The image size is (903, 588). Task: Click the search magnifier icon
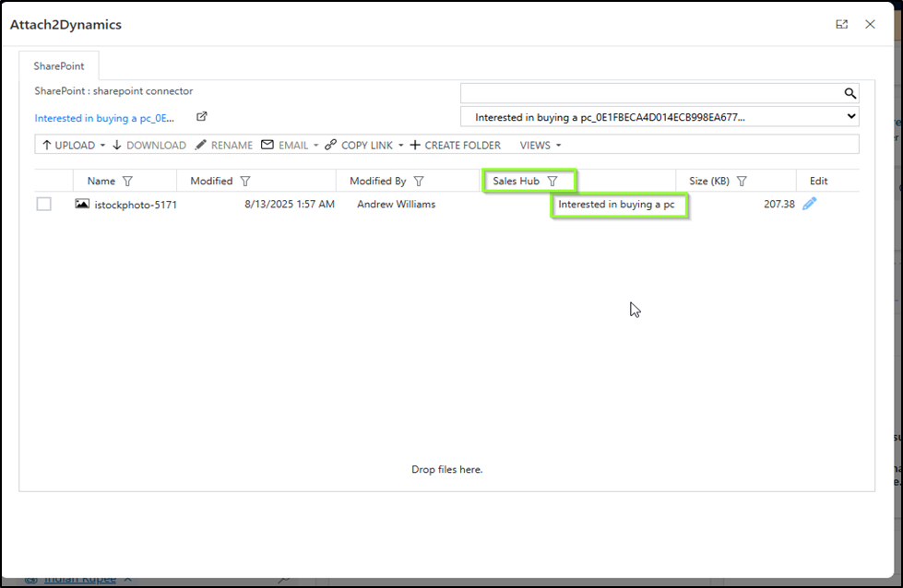(850, 93)
